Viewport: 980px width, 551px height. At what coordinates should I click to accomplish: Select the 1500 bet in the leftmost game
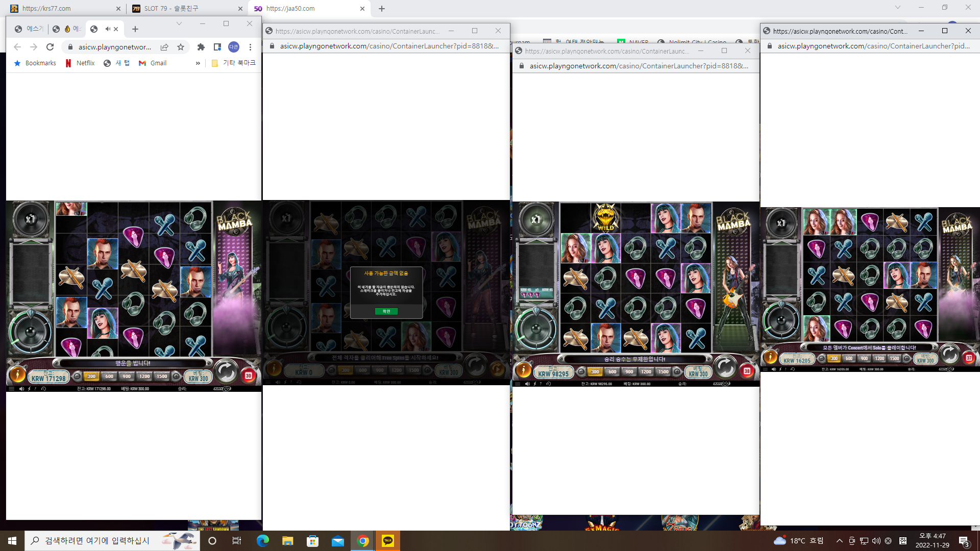pyautogui.click(x=162, y=377)
